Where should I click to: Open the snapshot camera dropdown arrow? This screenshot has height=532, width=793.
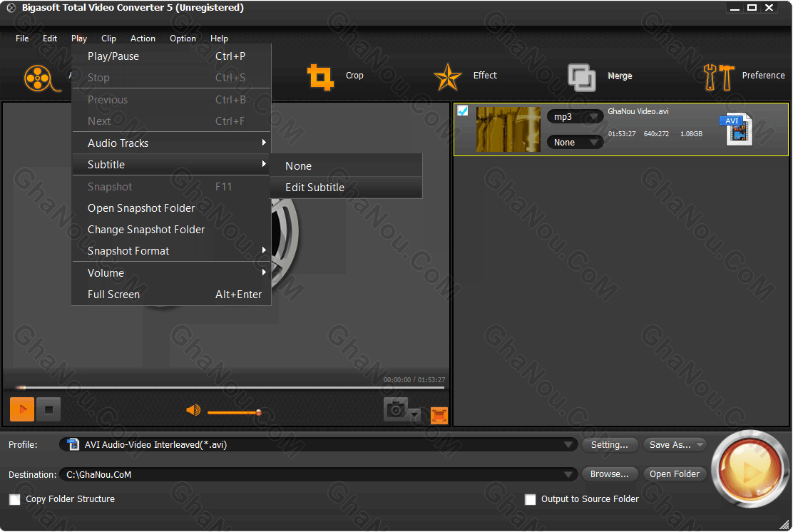(415, 414)
